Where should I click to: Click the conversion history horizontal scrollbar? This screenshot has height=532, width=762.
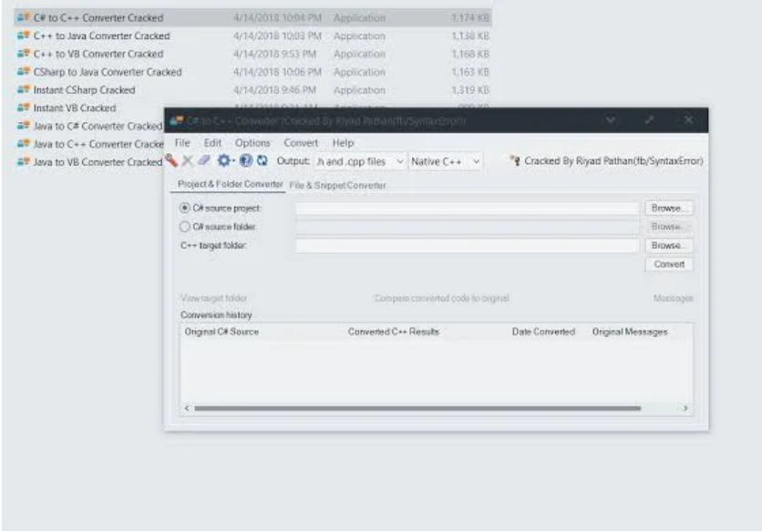pyautogui.click(x=417, y=408)
